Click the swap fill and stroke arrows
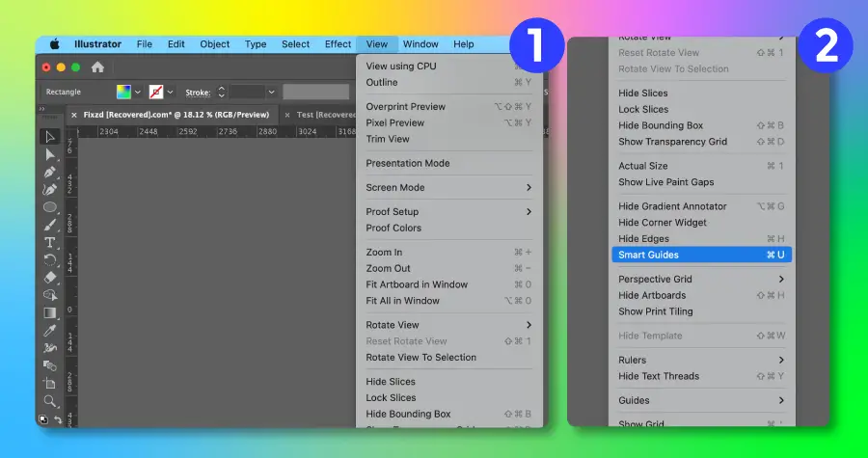This screenshot has width=868, height=458. tap(58, 419)
